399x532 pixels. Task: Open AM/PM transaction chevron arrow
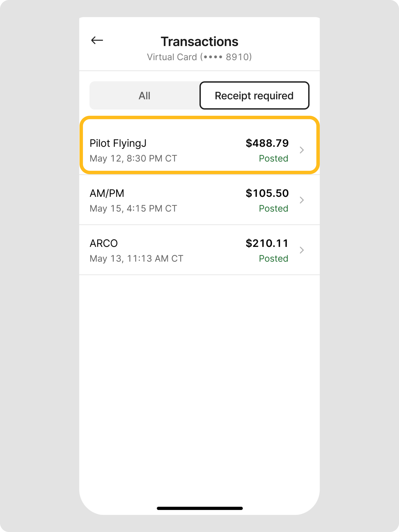[x=302, y=200]
